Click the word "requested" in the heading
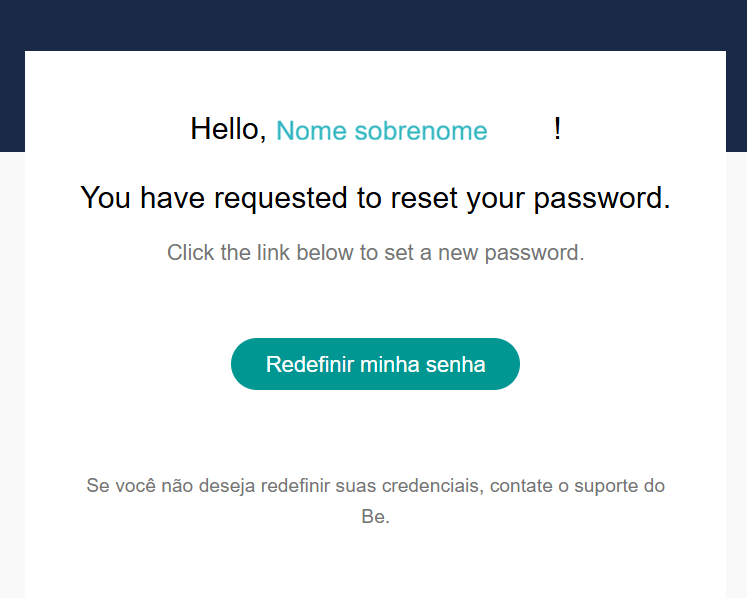This screenshot has height=598, width=747. (x=279, y=198)
